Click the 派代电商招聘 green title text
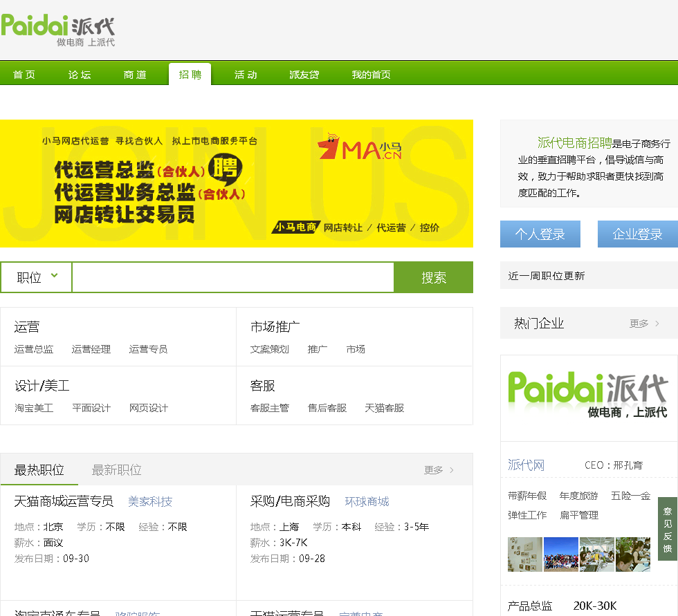Screen dimensions: 678x616 point(575,142)
